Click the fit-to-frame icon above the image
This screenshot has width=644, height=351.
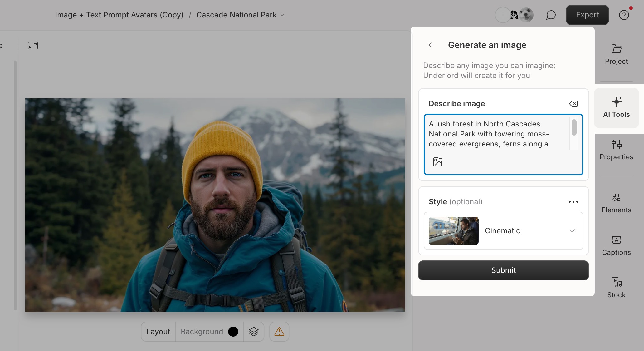point(32,46)
